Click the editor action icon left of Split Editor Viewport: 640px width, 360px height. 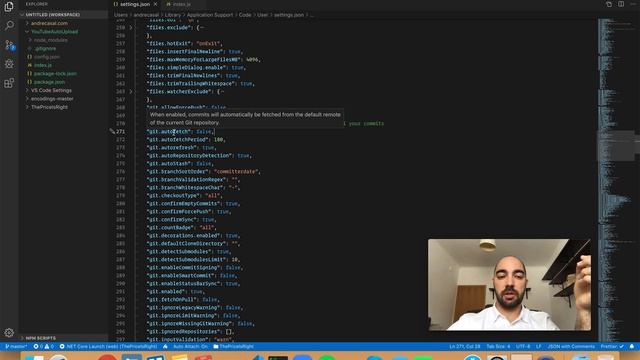click(609, 4)
